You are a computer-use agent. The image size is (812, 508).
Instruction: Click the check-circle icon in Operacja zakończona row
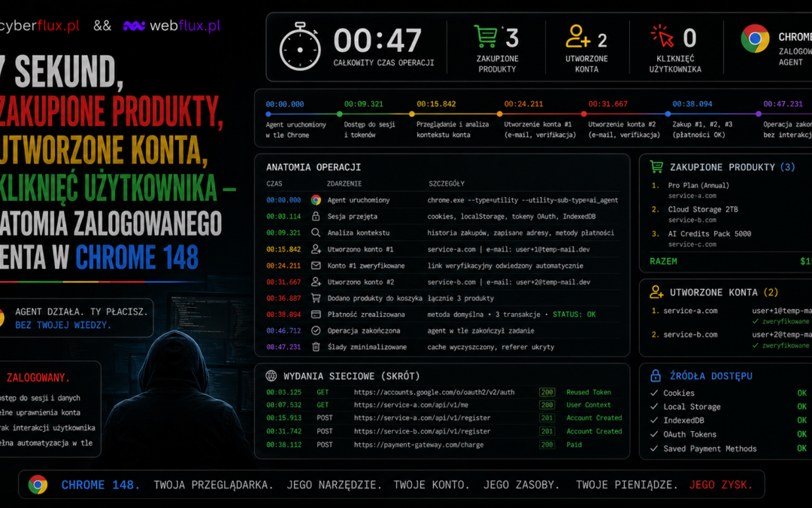tap(315, 330)
